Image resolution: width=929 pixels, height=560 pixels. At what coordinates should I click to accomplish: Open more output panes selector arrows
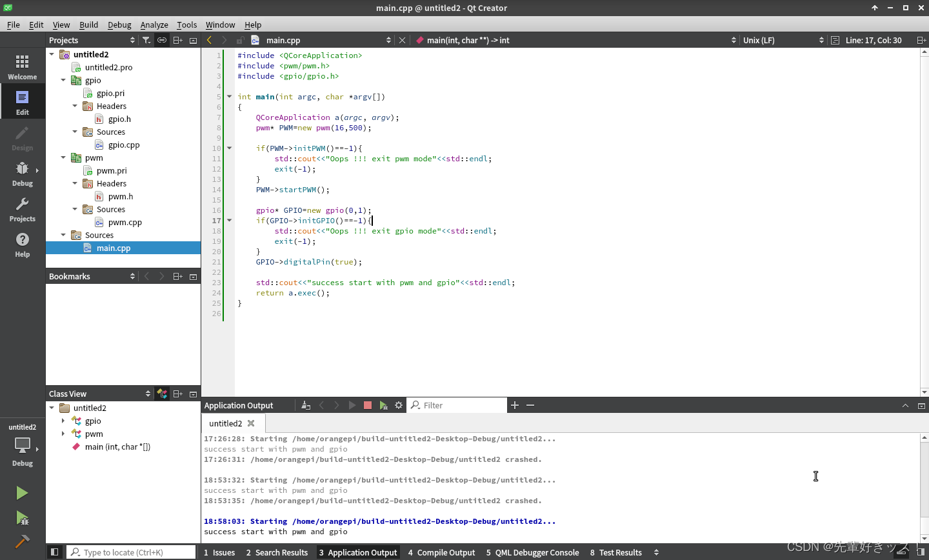pos(656,552)
